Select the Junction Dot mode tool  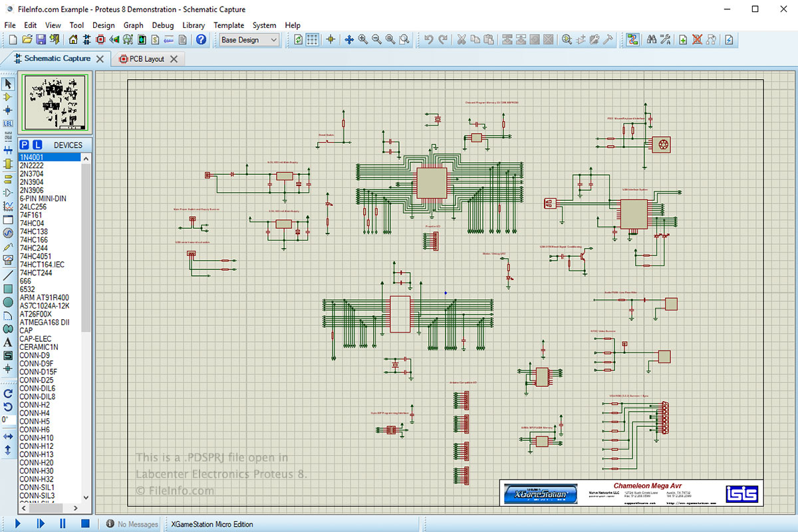8,110
